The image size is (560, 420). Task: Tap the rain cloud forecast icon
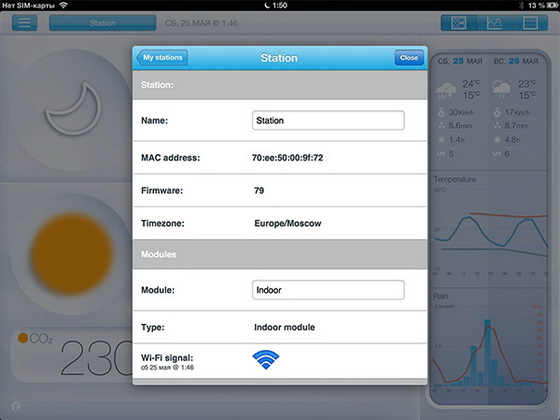(x=446, y=91)
